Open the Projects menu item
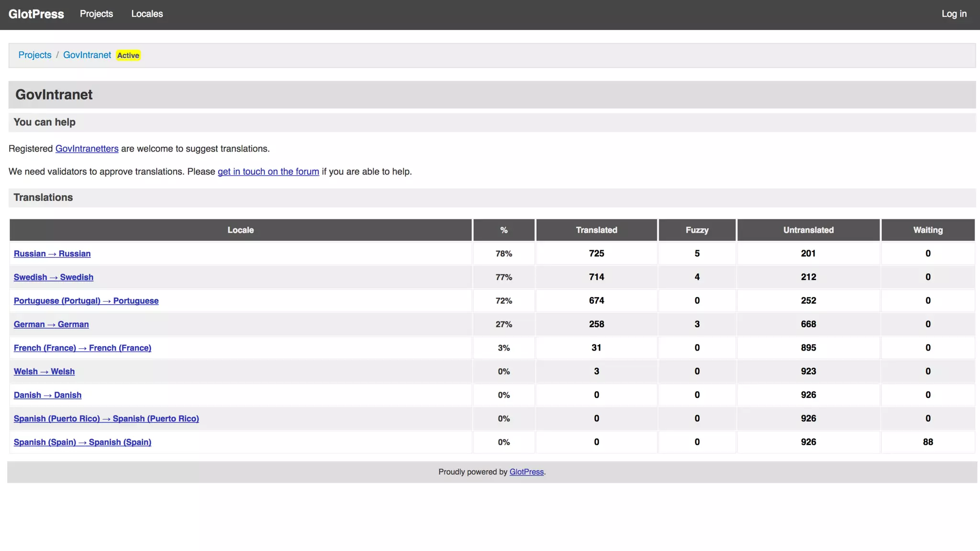Viewport: 980px width, 551px height. tap(96, 14)
